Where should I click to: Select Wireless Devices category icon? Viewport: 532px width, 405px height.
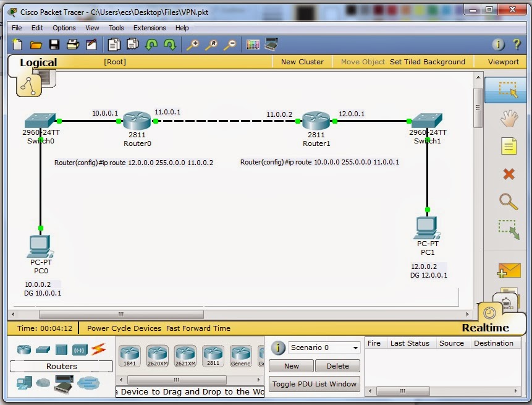tap(80, 350)
